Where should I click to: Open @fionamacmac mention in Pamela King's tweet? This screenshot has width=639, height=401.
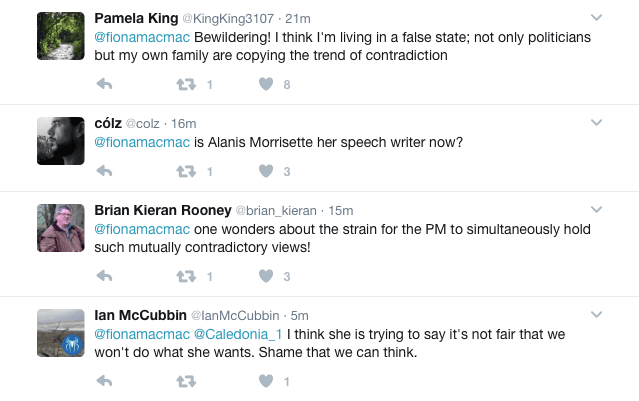click(142, 37)
